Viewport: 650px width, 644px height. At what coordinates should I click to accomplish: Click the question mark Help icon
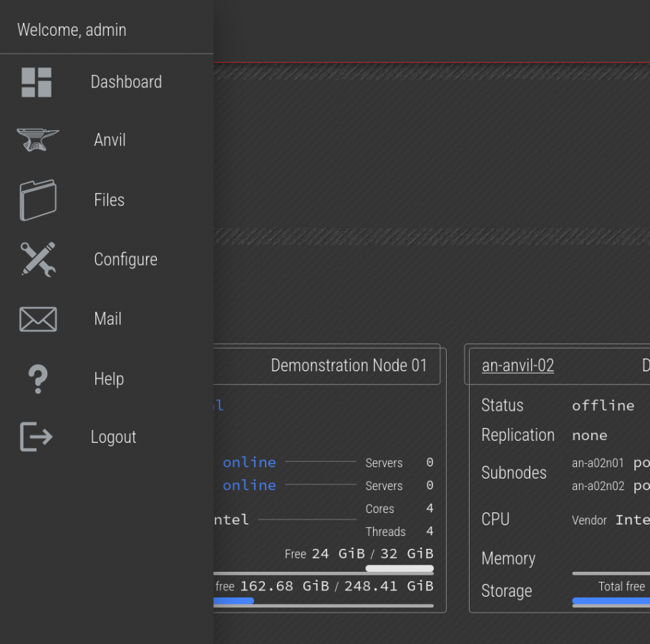(37, 379)
